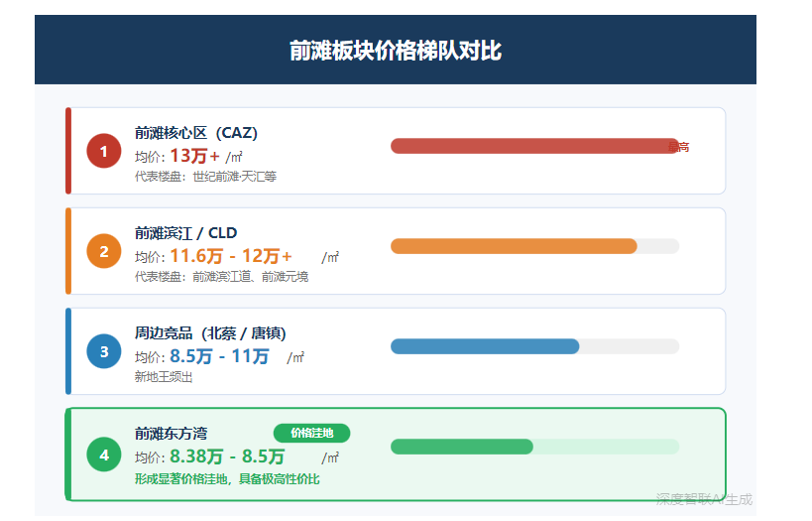Click the price 8.5万 - 11万
Viewport: 812px width, 521px height.
point(219,356)
